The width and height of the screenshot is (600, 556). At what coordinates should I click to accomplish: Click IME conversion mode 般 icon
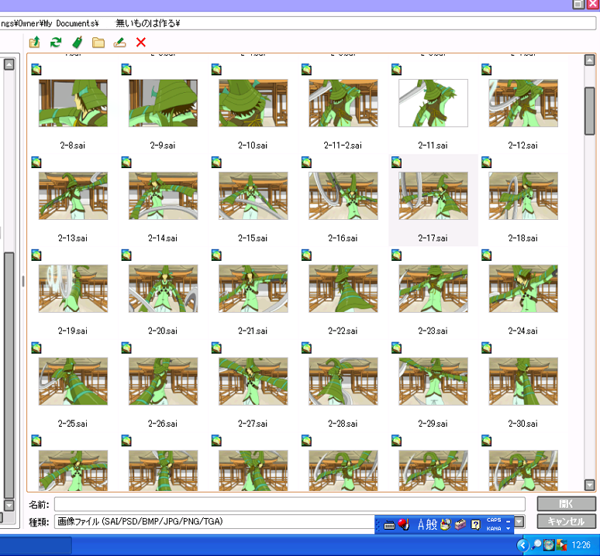coord(432,524)
